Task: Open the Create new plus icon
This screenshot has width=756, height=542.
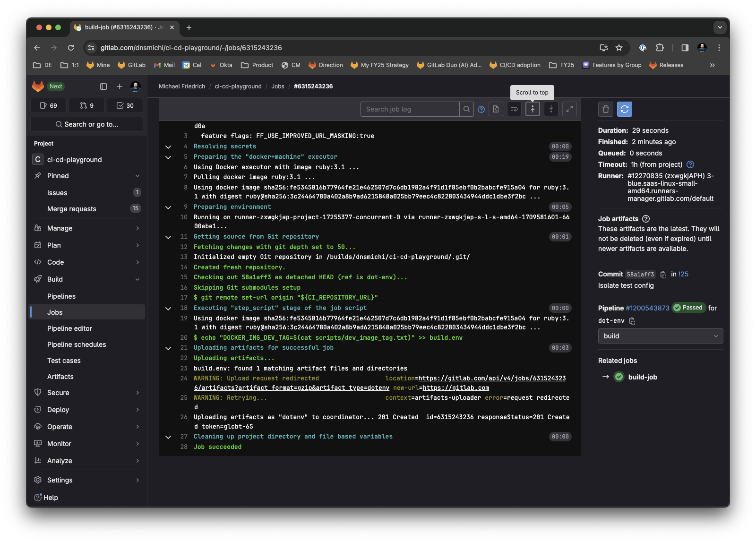Action: tap(119, 86)
